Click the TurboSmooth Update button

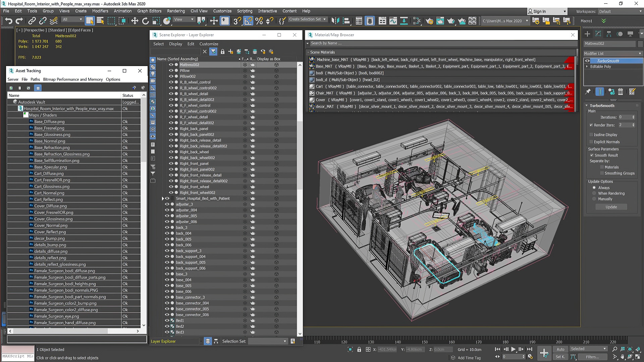coord(611,207)
